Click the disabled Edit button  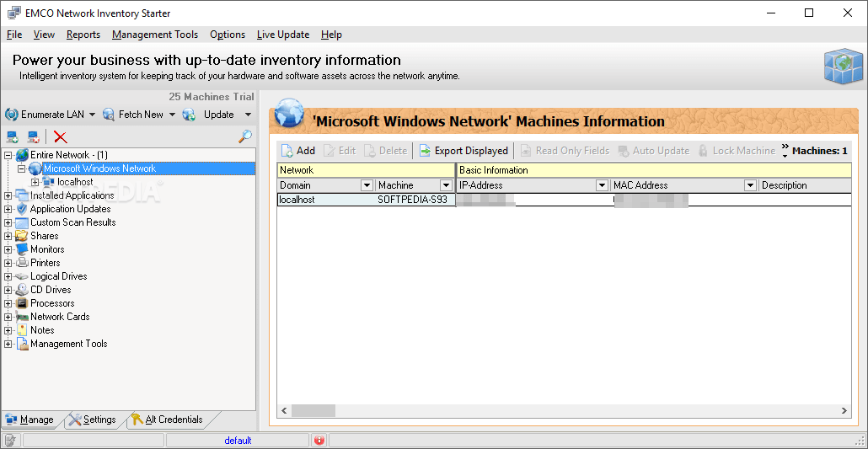(340, 151)
